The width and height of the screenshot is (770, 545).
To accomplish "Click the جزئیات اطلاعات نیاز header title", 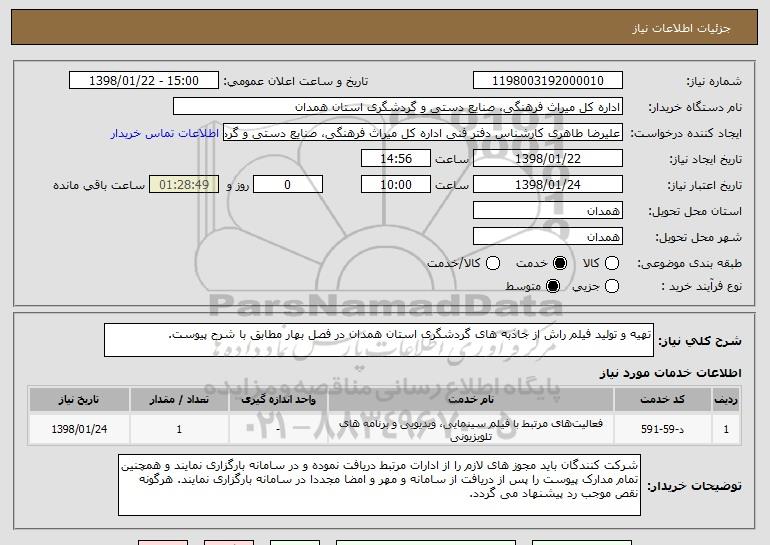I will [x=681, y=28].
